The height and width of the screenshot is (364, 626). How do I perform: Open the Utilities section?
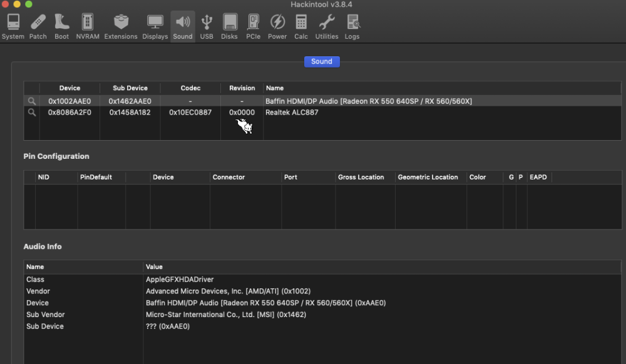pos(327,27)
